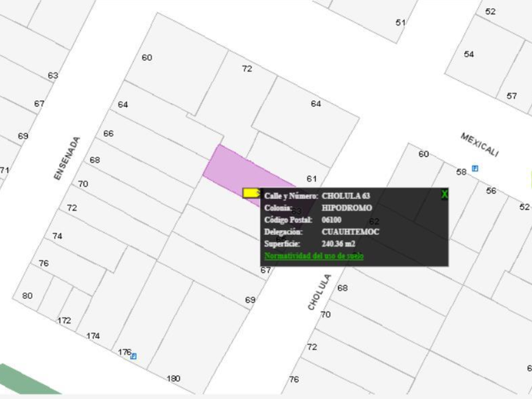This screenshot has width=532, height=399.
Task: Click the 'HIPODROMO' colonia value
Action: pyautogui.click(x=347, y=208)
